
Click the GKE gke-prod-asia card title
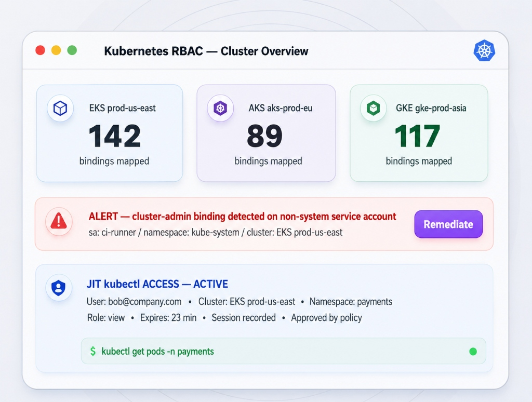coord(431,108)
